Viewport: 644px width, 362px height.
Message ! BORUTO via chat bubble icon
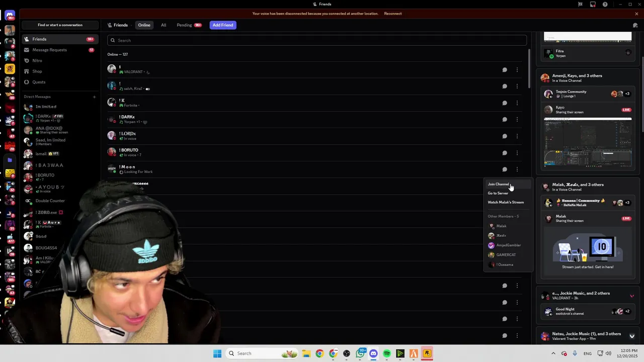click(505, 153)
